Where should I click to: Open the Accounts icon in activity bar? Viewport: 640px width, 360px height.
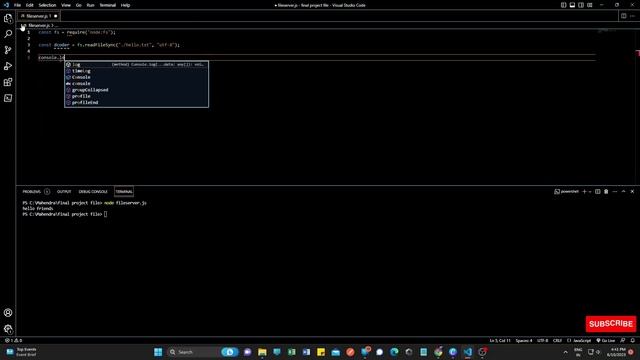[x=8, y=313]
